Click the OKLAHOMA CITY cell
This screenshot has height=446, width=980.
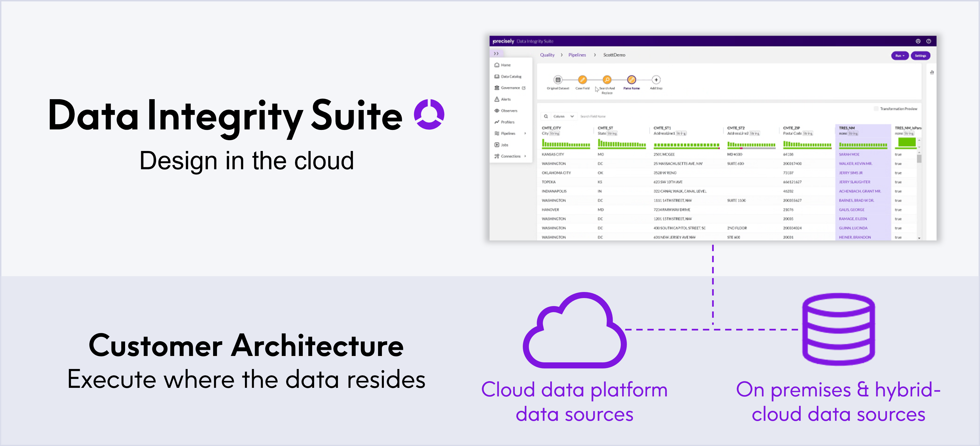click(x=556, y=173)
